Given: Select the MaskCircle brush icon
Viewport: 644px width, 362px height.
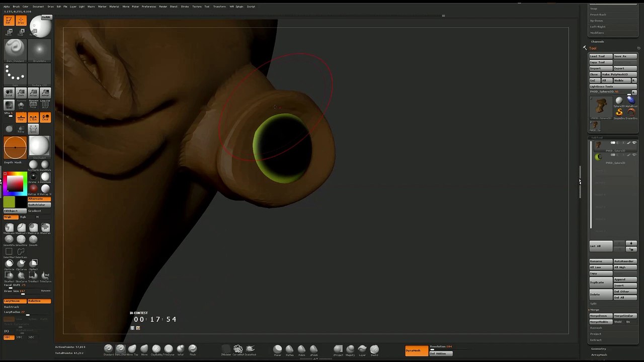Looking at the screenshot, I should 33,228.
